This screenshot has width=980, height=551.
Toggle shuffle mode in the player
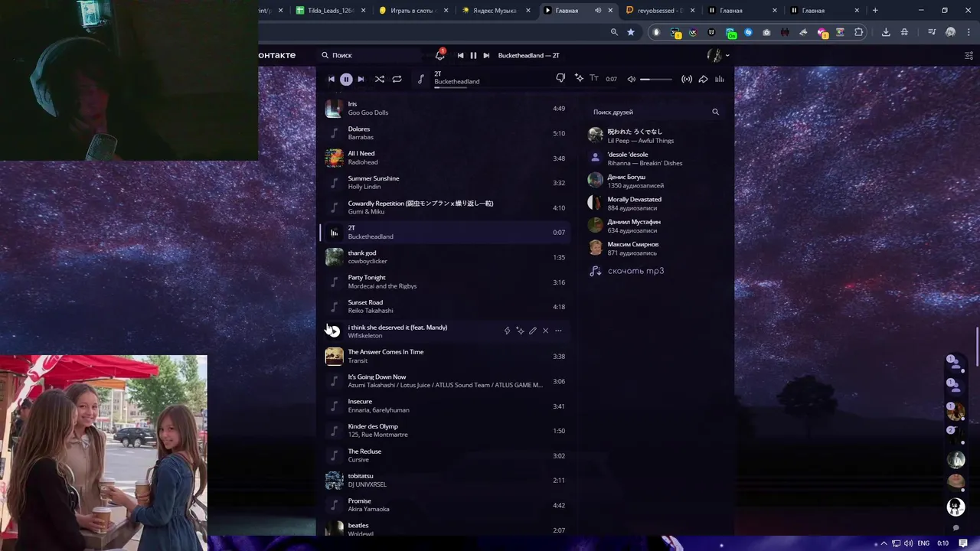click(x=380, y=79)
